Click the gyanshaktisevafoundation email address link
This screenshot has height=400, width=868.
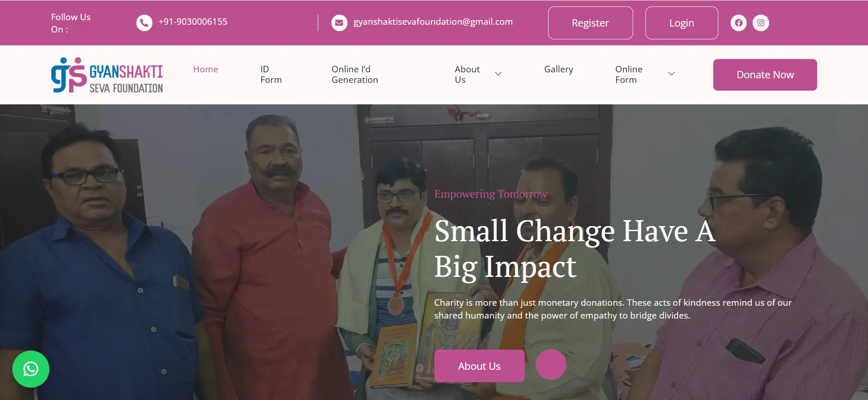(x=433, y=22)
